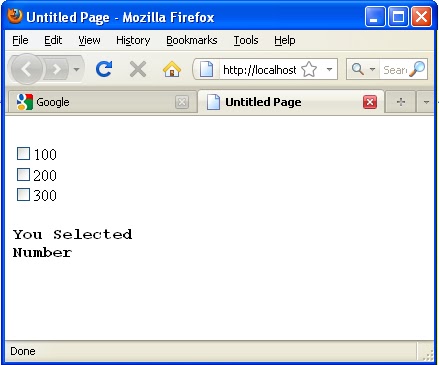Check the 200 checkbox
Viewport: 439px width, 365px height.
point(23,174)
